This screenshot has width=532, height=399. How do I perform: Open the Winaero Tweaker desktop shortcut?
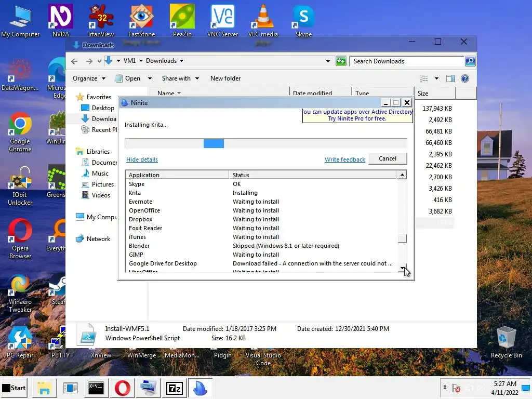pyautogui.click(x=20, y=293)
